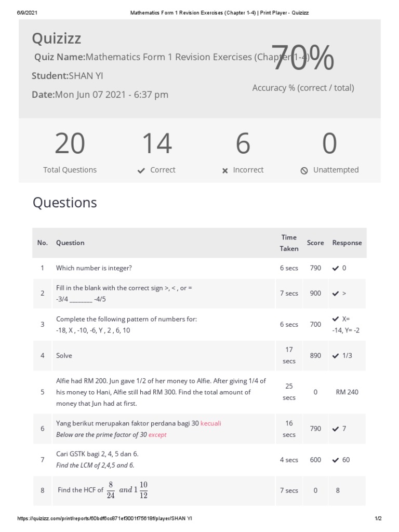Click the 'Questions' section heading

pos(65,203)
